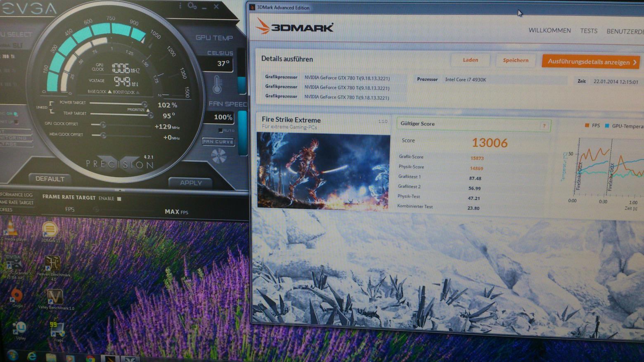Click the GPU Clock Offset value +129 MHz

coord(167,127)
